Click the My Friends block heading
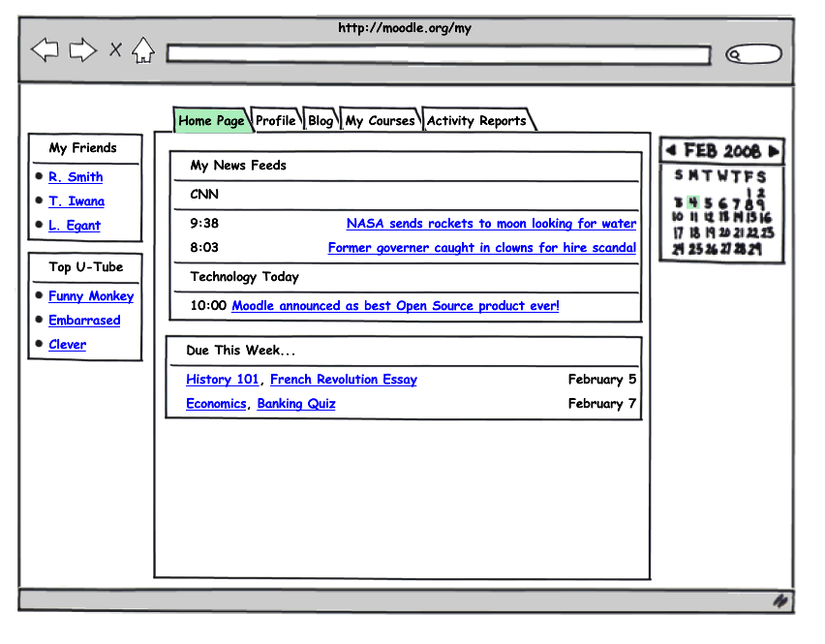Image resolution: width=825 pixels, height=644 pixels. click(x=82, y=148)
